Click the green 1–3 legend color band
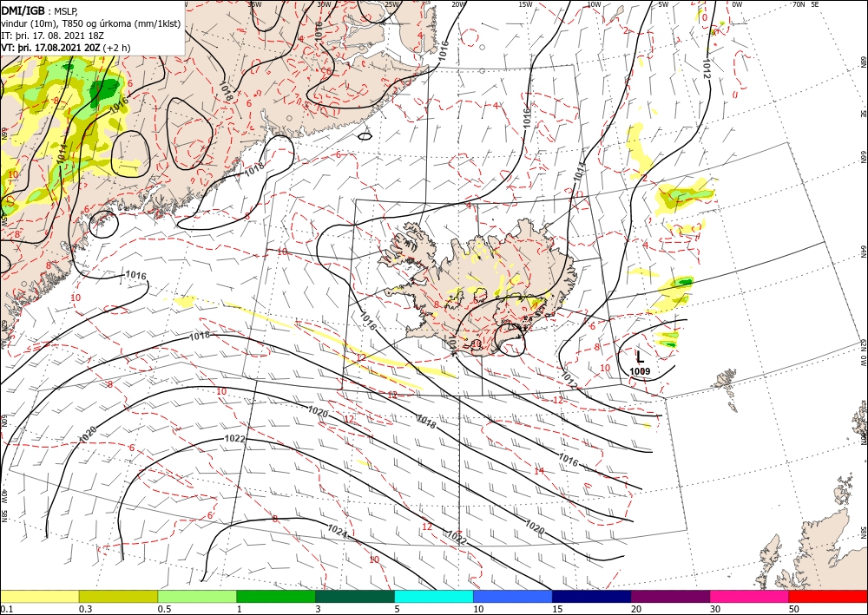Image resolution: width=868 pixels, height=615 pixels. click(276, 596)
